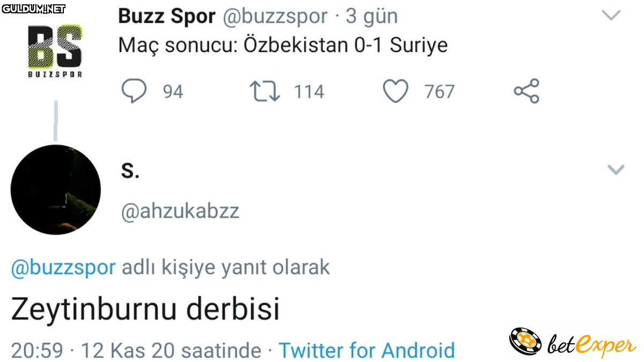Click the 20:59 · 12 Kas 20 timestamp
The image size is (644, 362).
pos(136,351)
